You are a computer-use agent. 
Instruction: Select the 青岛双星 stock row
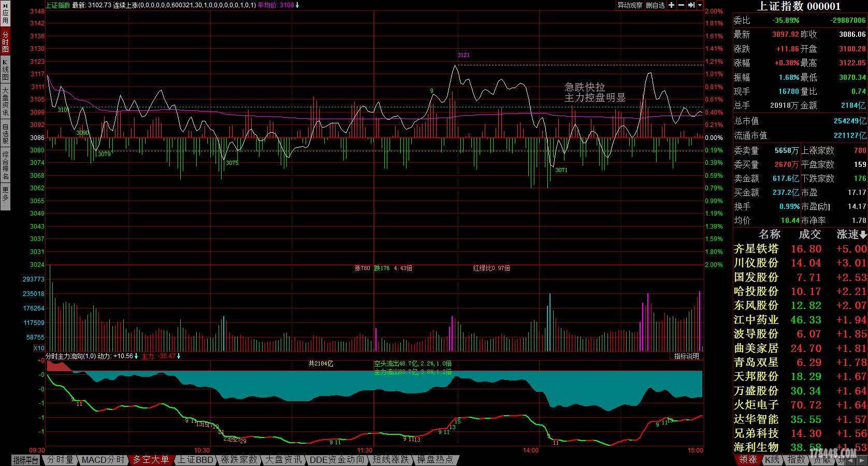(800, 362)
